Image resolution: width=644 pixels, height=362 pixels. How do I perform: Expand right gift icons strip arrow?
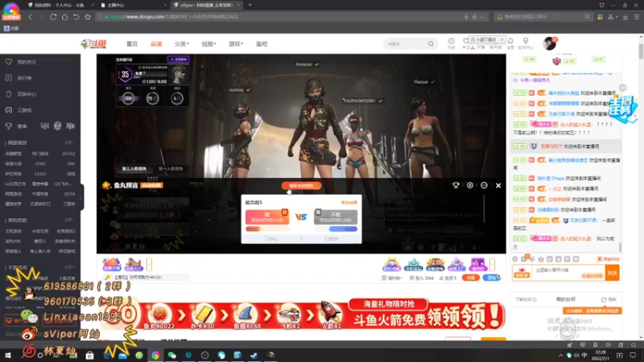[x=492, y=265]
